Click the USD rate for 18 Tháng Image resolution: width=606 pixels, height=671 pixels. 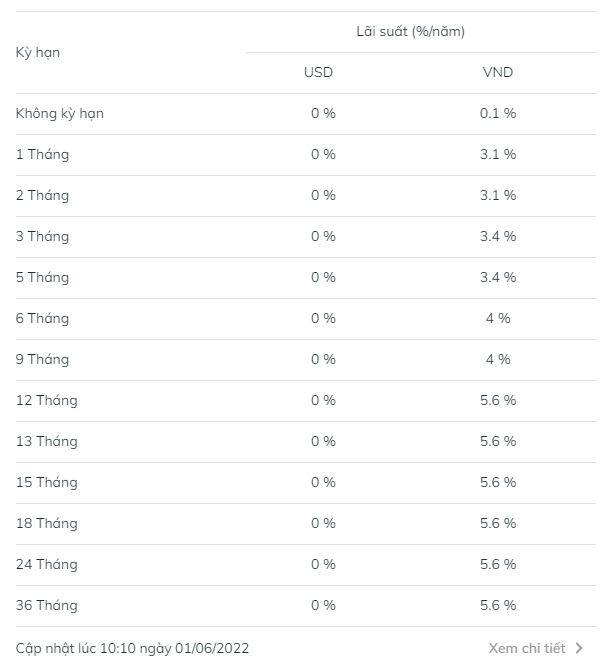(x=323, y=523)
